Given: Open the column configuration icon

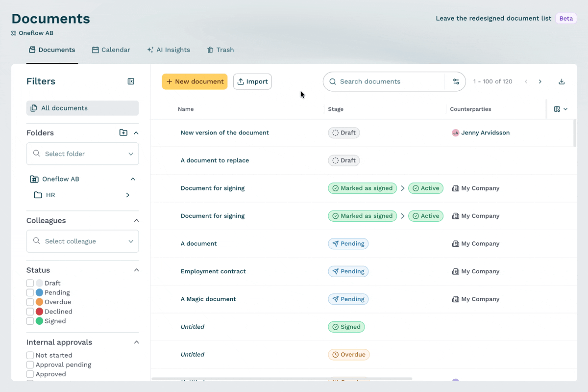Looking at the screenshot, I should [561, 109].
